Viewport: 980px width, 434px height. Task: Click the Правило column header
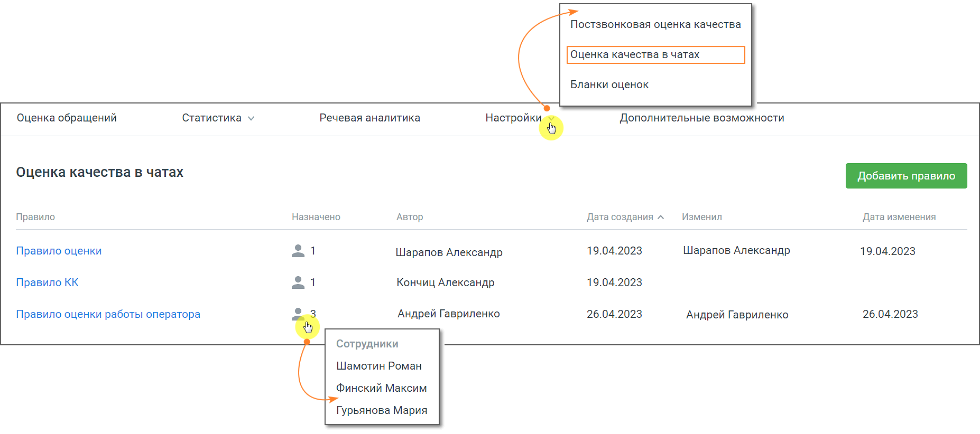click(x=35, y=217)
